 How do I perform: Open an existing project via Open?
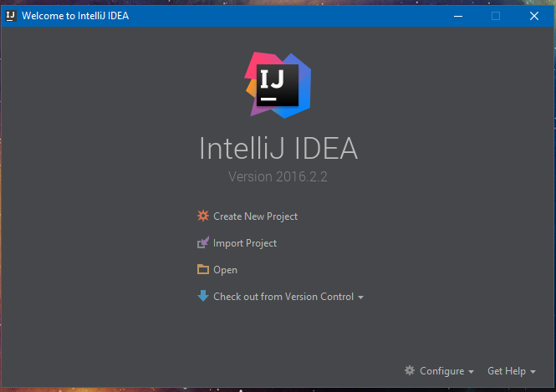click(x=225, y=270)
